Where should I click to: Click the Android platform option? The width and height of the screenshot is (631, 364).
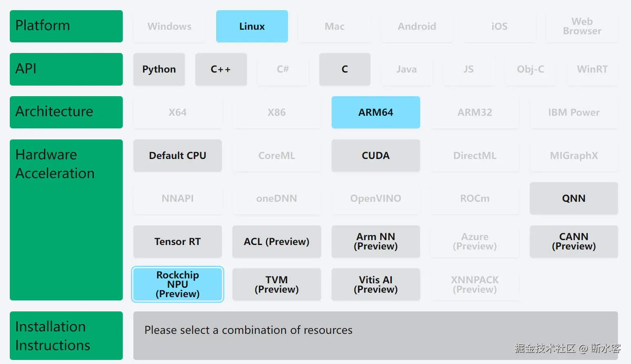(417, 26)
